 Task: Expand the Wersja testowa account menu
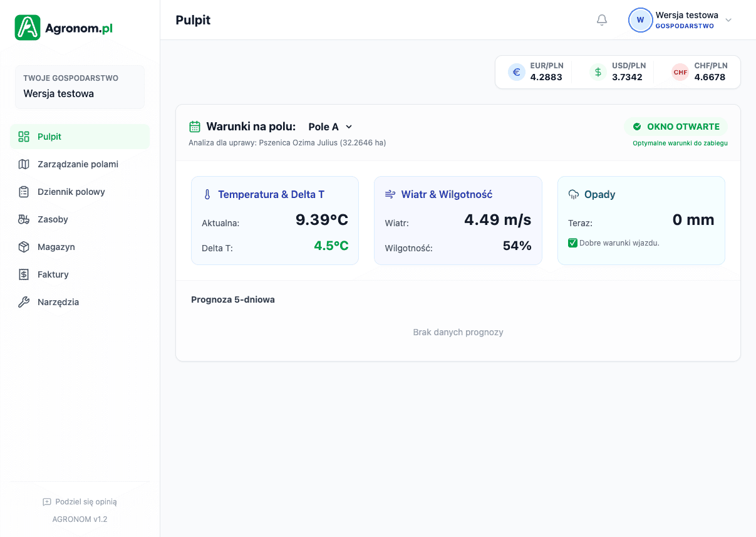(728, 20)
